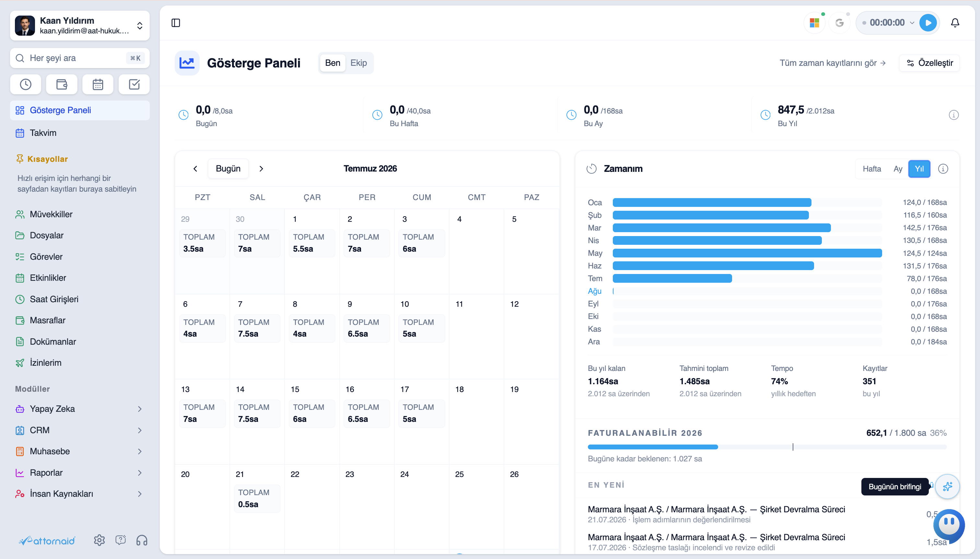Toggle the sidebar collapse icon
This screenshot has width=980, height=559.
176,23
